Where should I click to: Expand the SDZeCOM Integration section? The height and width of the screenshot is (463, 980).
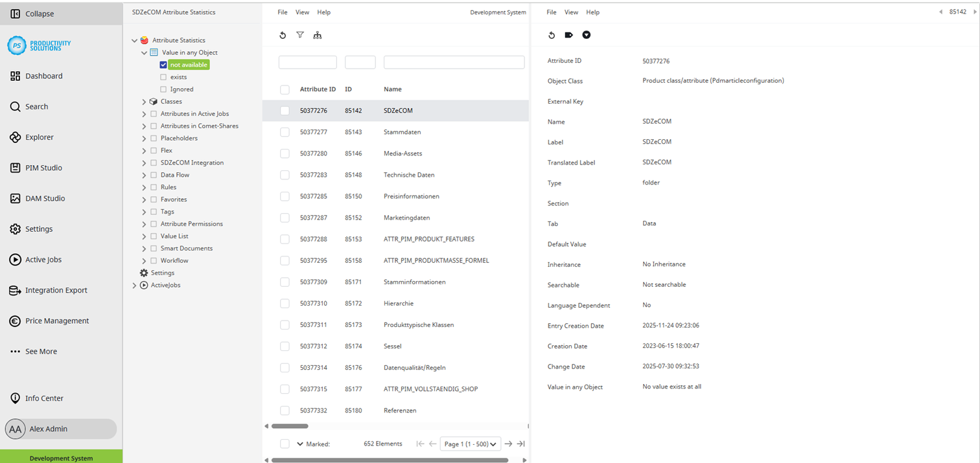[x=144, y=163]
